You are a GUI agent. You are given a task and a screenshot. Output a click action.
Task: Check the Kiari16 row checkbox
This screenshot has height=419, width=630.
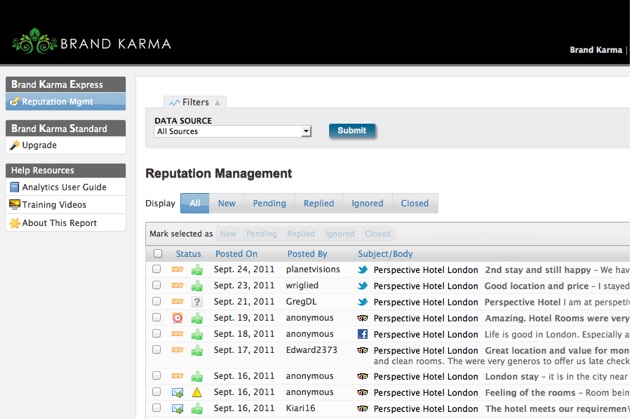[156, 408]
